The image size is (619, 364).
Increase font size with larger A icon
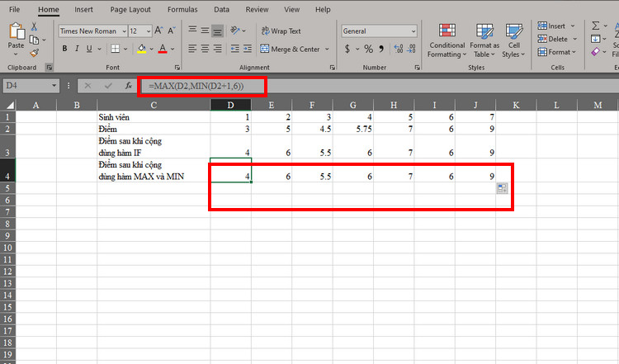coord(158,31)
